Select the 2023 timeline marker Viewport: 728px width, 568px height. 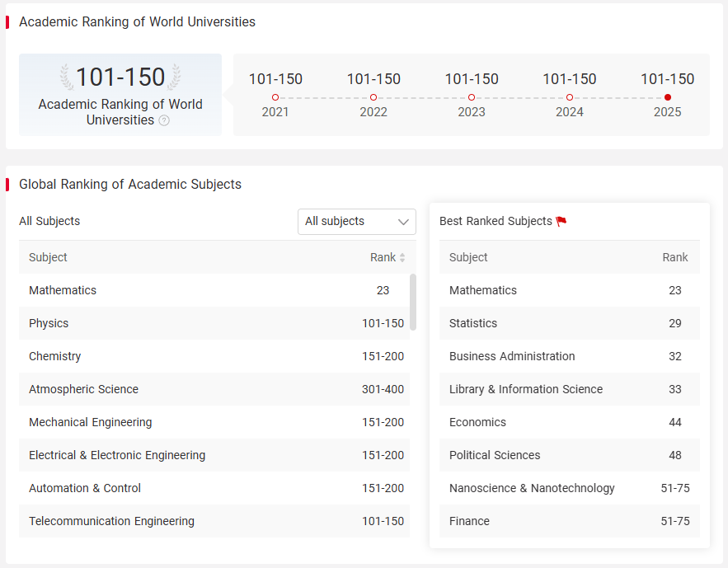472,97
